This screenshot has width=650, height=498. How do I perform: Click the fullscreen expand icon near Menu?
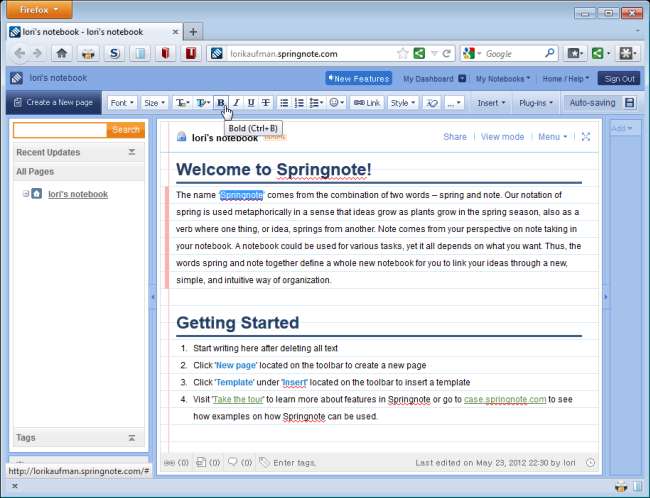pyautogui.click(x=586, y=137)
